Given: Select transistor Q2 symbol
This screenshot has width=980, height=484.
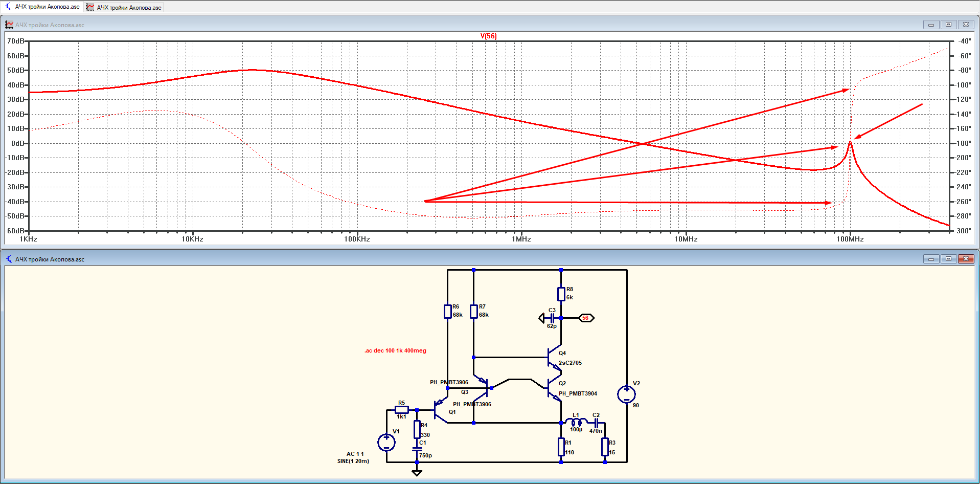Looking at the screenshot, I should click(554, 389).
